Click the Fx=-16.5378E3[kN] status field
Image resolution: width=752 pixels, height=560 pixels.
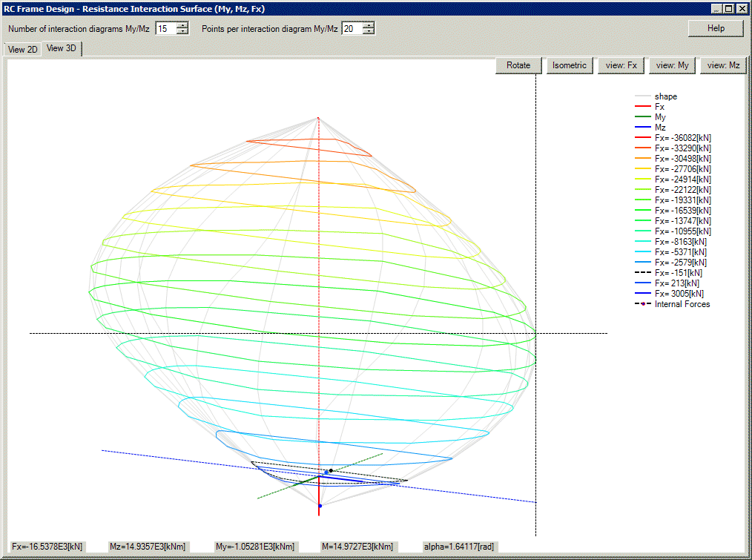point(46,547)
